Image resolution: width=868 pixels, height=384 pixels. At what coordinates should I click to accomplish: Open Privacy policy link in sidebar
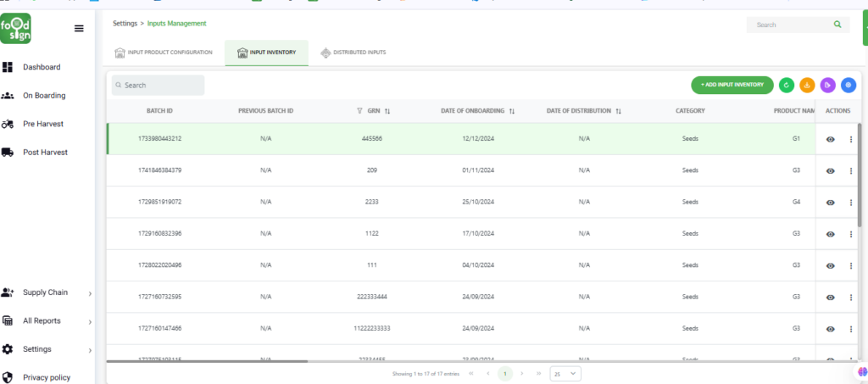[46, 378]
